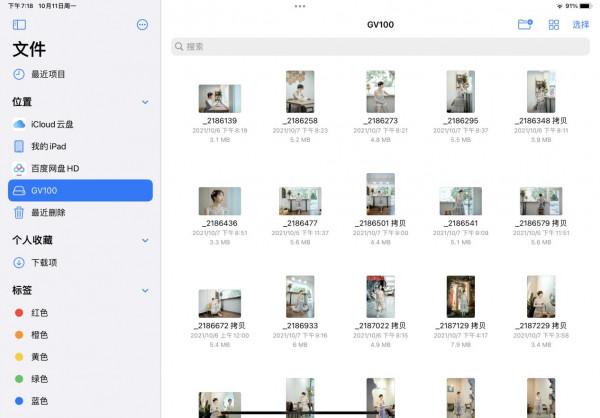Viewport: 600px width, 418px height.
Task: Tap the 选择 button
Action: tap(580, 24)
